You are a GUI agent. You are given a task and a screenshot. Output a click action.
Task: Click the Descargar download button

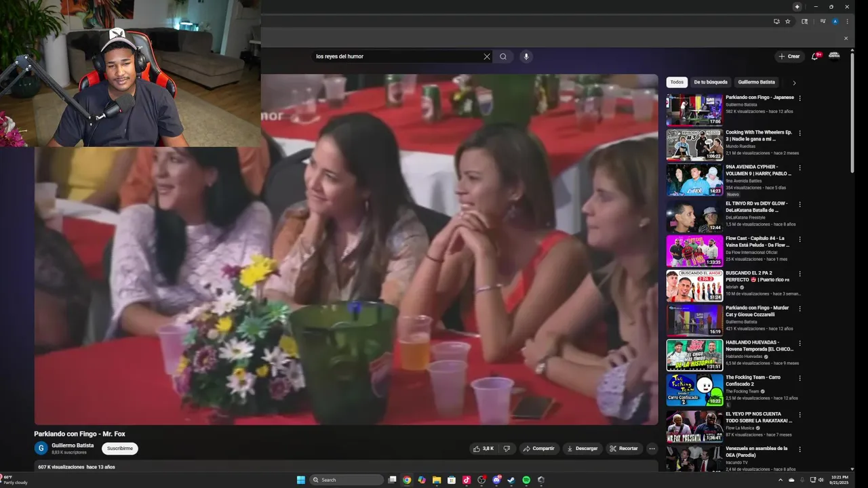pos(583,449)
